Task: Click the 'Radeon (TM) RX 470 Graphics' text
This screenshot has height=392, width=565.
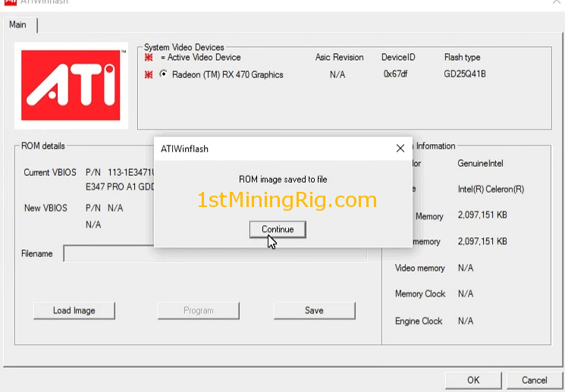Action: [x=228, y=74]
